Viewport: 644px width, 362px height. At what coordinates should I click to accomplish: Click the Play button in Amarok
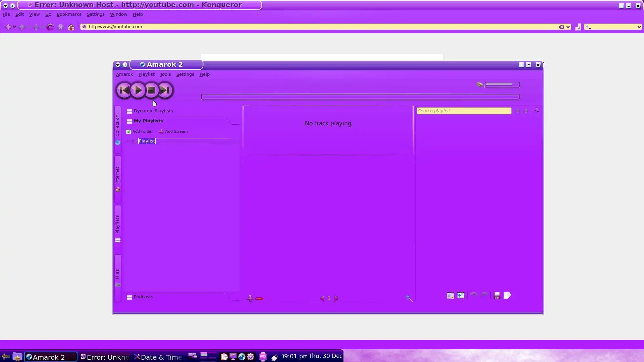pyautogui.click(x=138, y=90)
